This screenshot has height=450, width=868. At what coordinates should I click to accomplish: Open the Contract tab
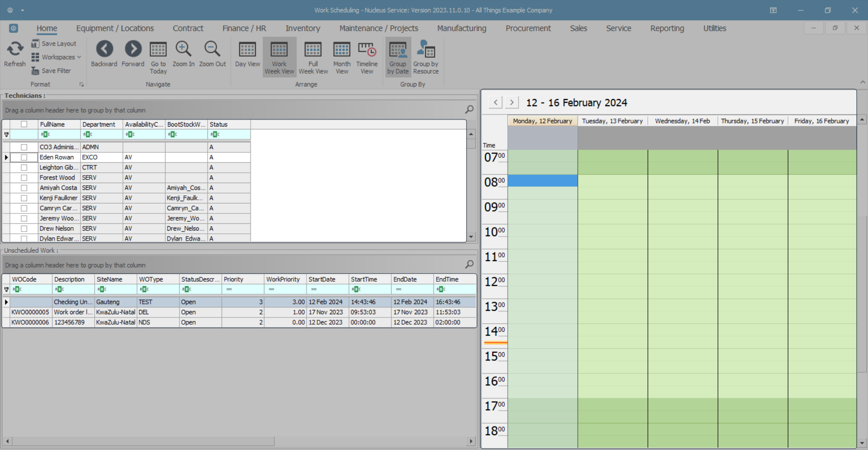click(x=188, y=28)
